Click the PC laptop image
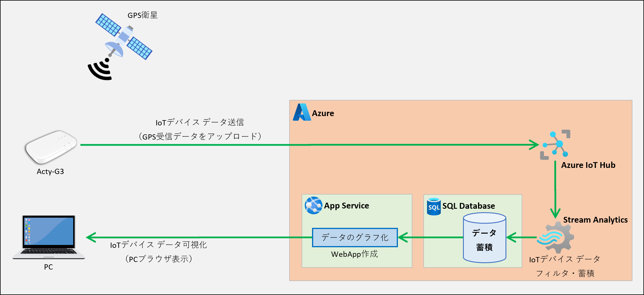 (49, 237)
